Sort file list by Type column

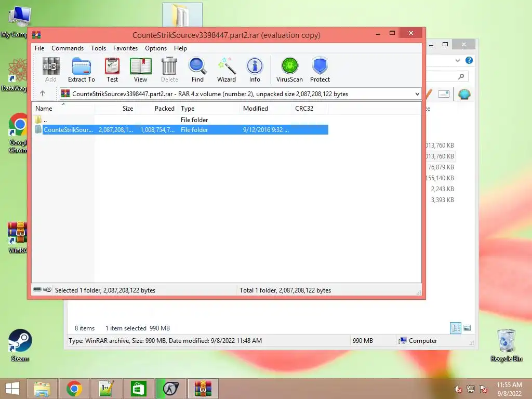(x=209, y=108)
